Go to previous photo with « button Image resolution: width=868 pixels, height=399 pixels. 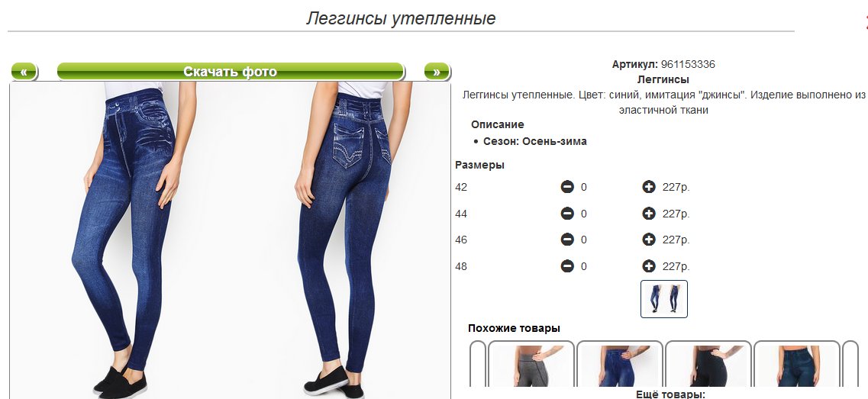tap(24, 72)
